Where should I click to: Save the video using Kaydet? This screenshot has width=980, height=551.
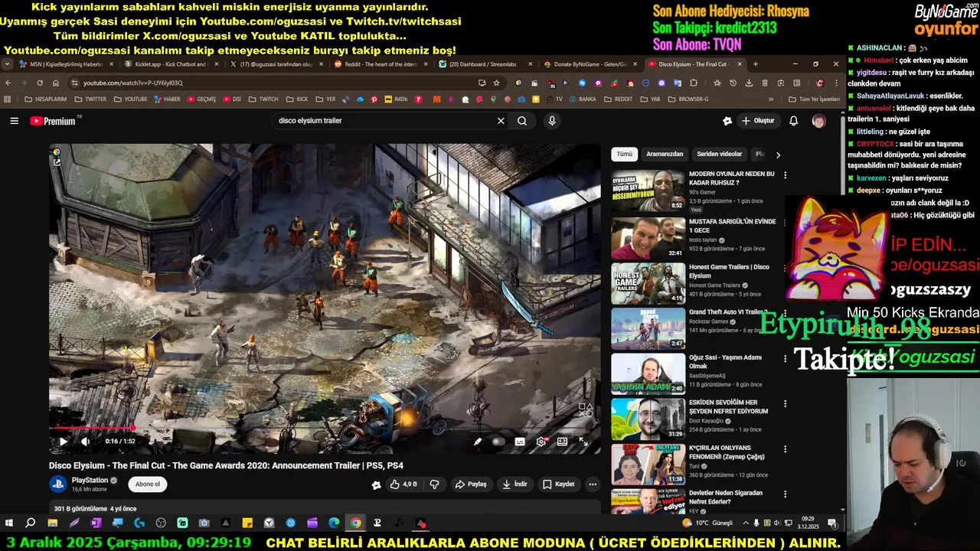click(559, 484)
